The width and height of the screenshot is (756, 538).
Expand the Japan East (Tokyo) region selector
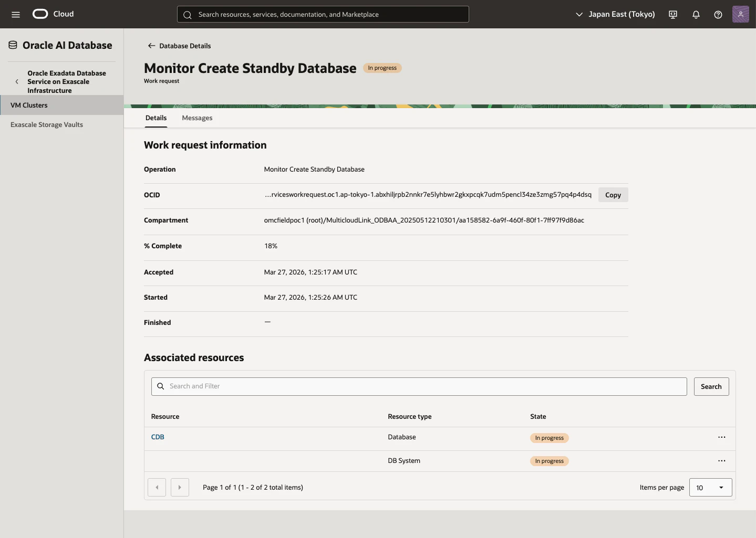click(x=615, y=14)
